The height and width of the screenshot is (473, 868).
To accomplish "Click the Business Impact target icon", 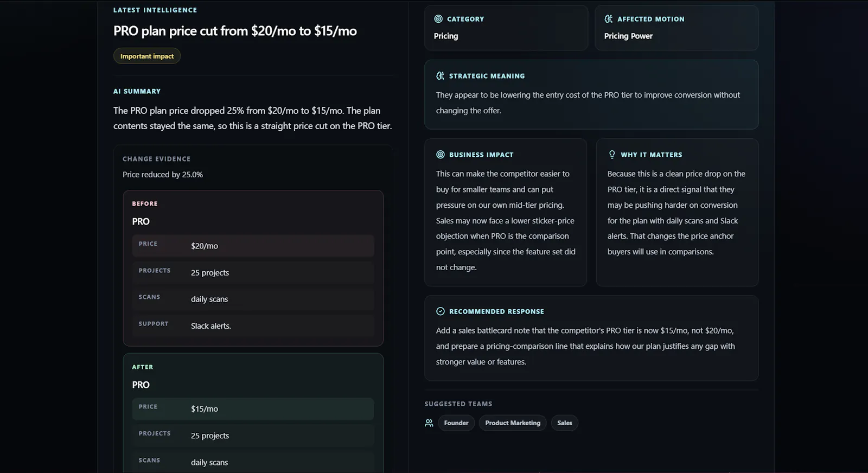I will (441, 155).
